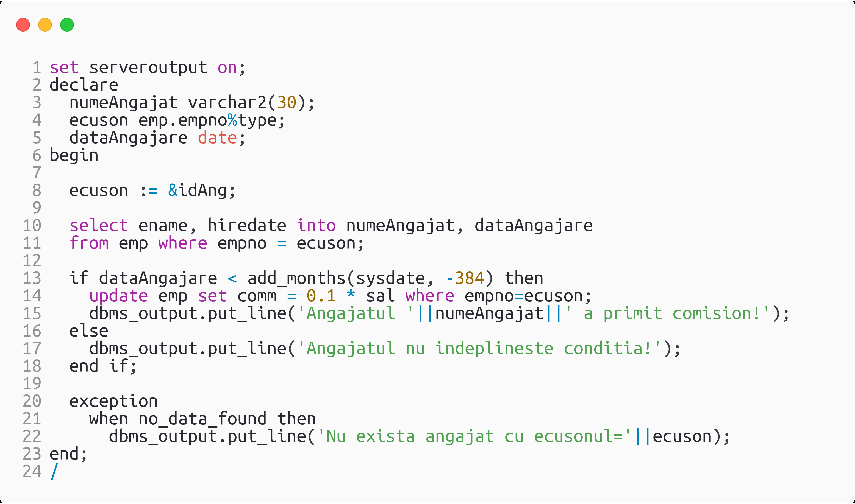Click the 0.1 multiplier value
The width and height of the screenshot is (855, 504).
click(321, 296)
